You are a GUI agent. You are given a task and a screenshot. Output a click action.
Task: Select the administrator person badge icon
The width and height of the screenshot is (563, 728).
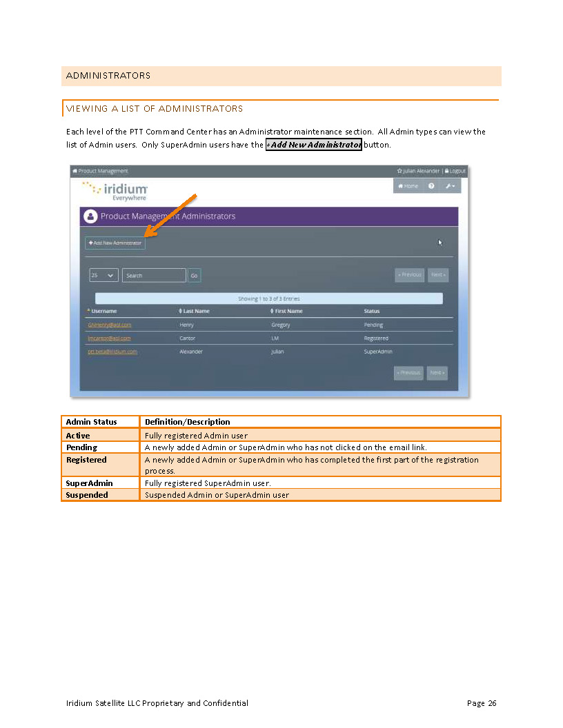pos(90,216)
